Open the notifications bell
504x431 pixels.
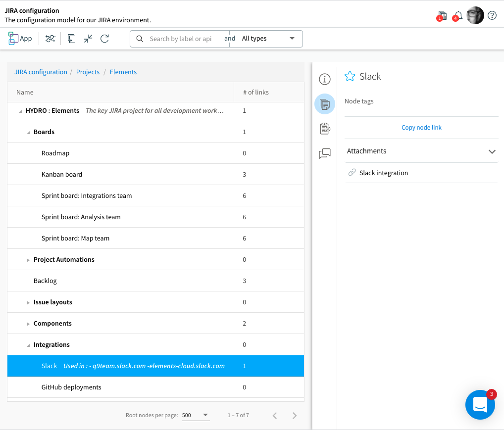point(458,16)
